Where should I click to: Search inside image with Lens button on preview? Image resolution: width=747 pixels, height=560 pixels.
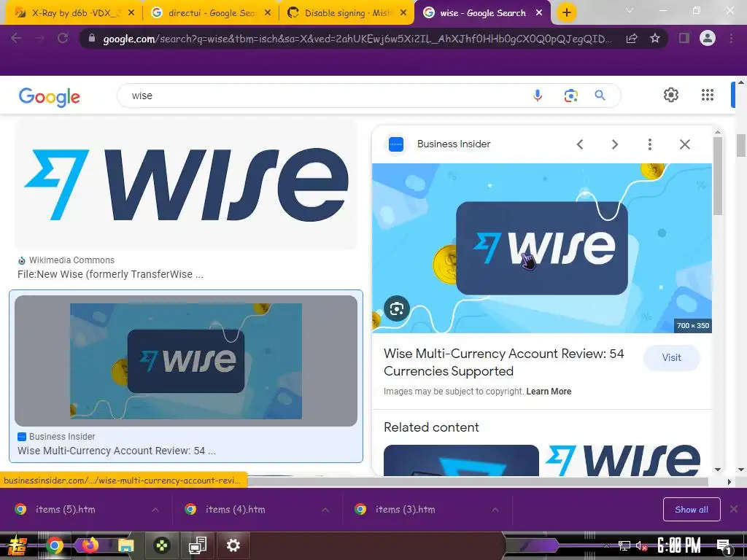(396, 308)
